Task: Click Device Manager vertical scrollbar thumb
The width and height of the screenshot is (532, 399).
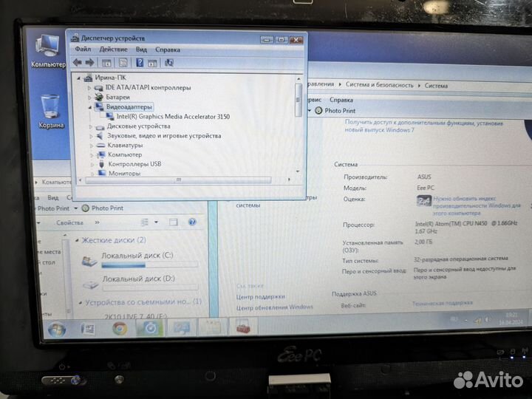Action: [299, 100]
